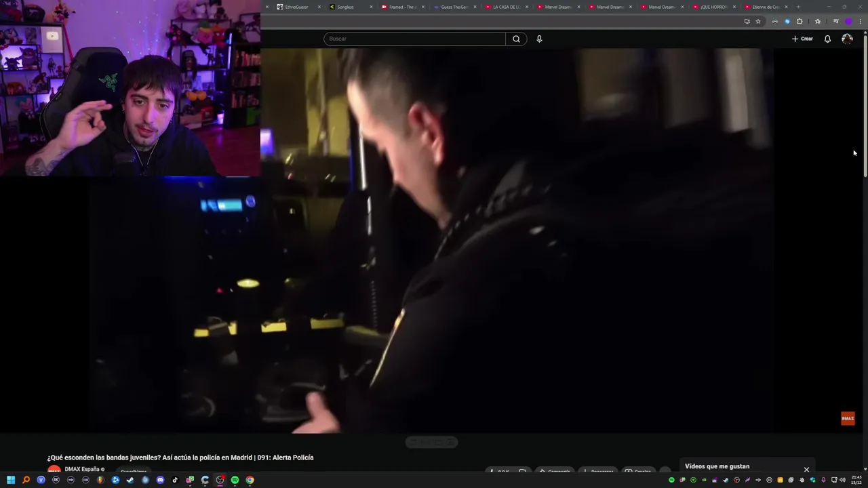
Task: Open the YouTube account avatar menu
Action: 847,39
